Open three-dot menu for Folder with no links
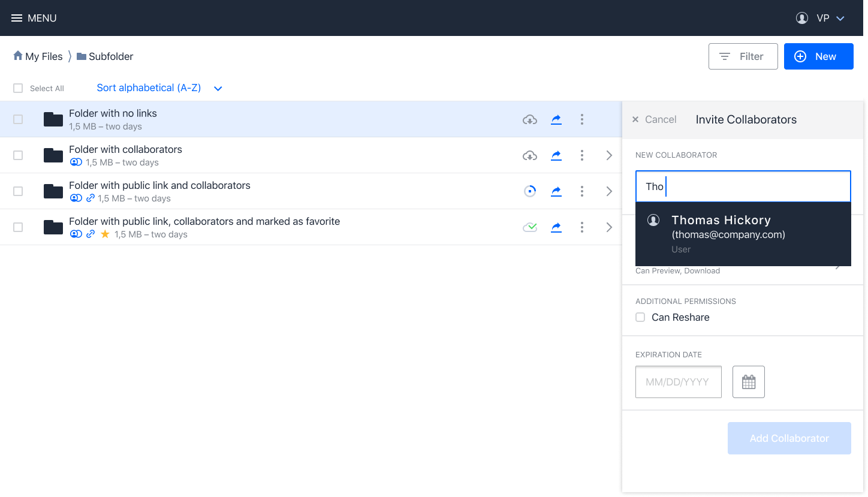This screenshot has height=497, width=868. click(x=582, y=119)
